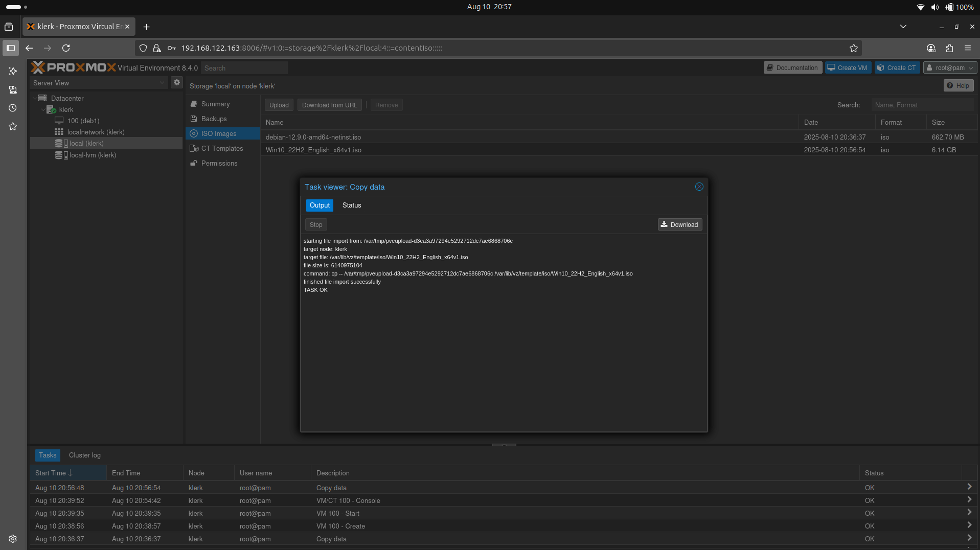Select the ISO Images sidebar entry
The width and height of the screenshot is (980, 550).
[218, 133]
